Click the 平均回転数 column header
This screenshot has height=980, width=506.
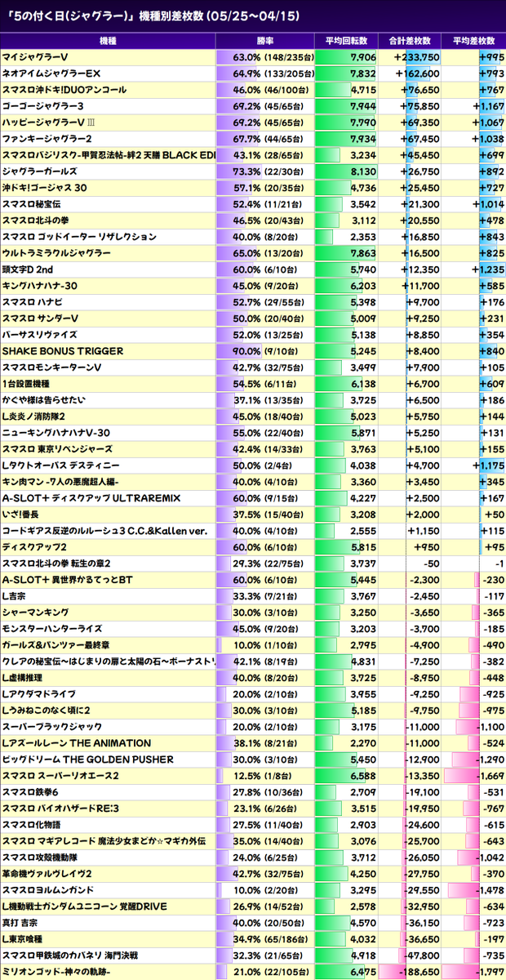click(346, 40)
